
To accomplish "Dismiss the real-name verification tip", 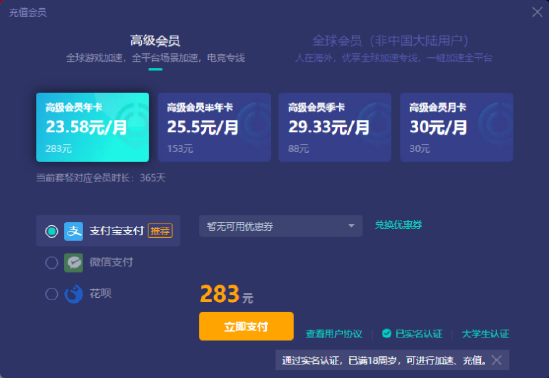I will [497, 360].
